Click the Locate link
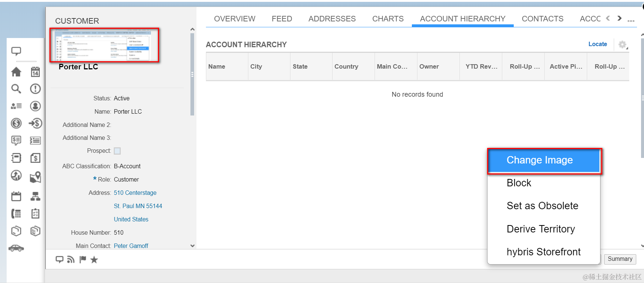644x283 pixels. point(597,44)
